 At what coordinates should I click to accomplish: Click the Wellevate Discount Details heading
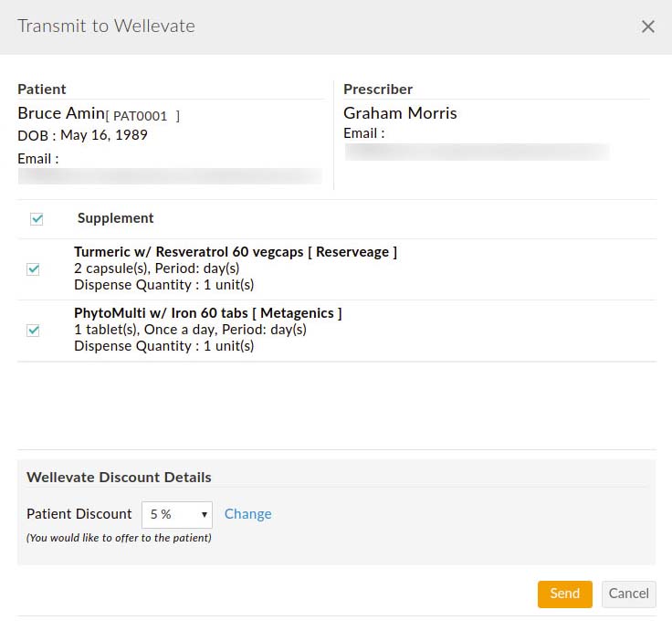point(119,478)
